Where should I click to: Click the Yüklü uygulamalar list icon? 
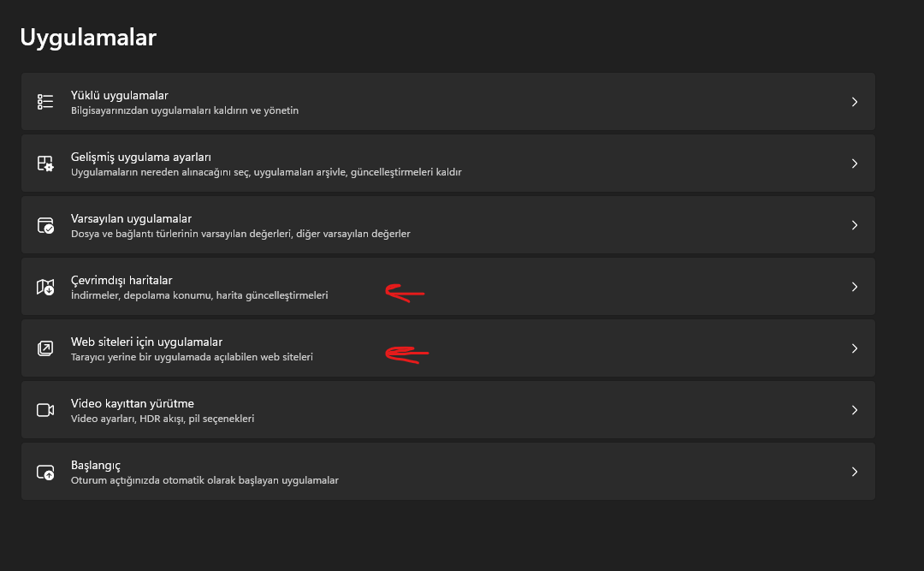click(x=45, y=102)
